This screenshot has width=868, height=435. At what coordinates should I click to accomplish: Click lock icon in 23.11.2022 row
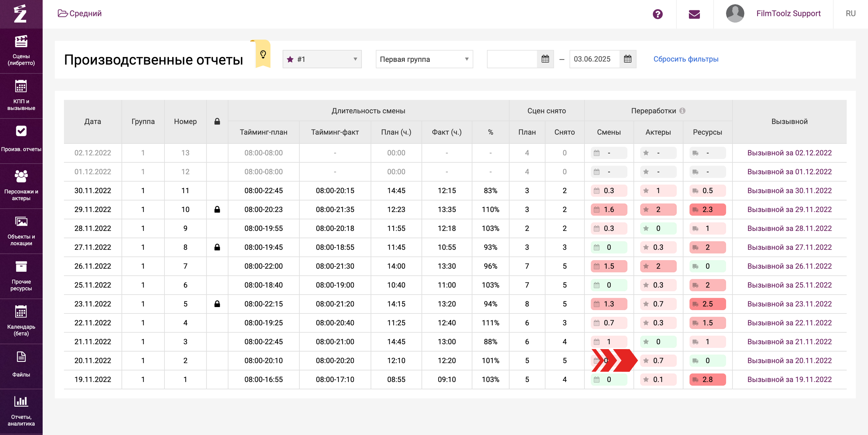click(217, 304)
